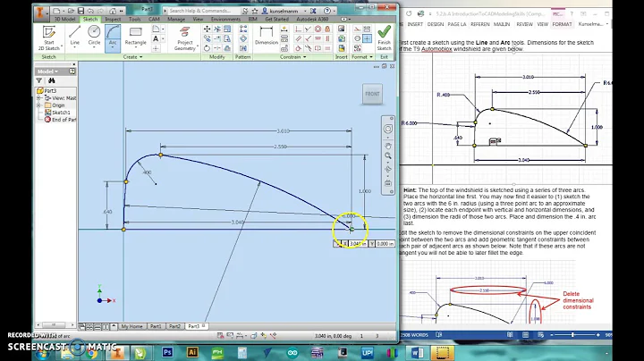Click the Pan hand icon in navigation bar

coord(387,146)
